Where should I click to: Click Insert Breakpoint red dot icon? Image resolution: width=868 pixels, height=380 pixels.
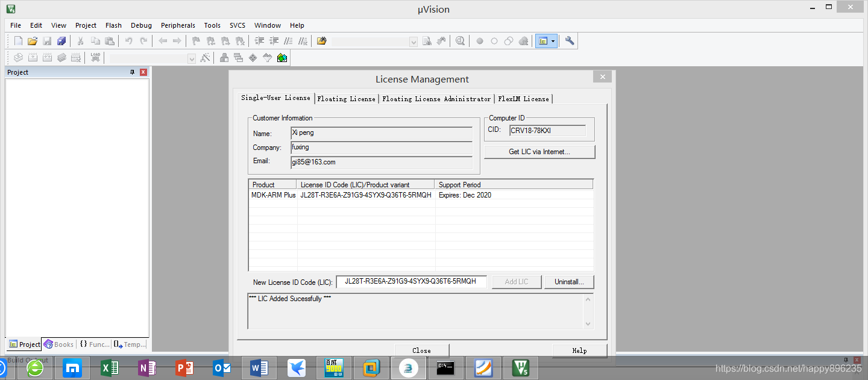tap(480, 41)
